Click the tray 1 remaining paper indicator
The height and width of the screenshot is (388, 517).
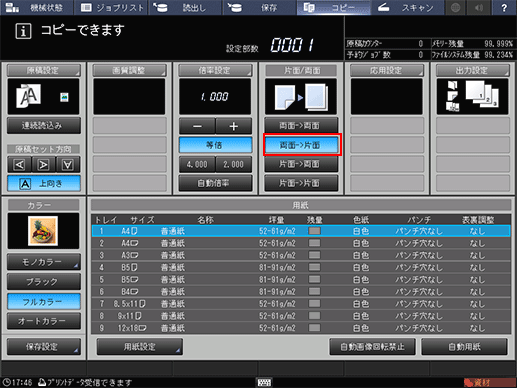coord(314,231)
